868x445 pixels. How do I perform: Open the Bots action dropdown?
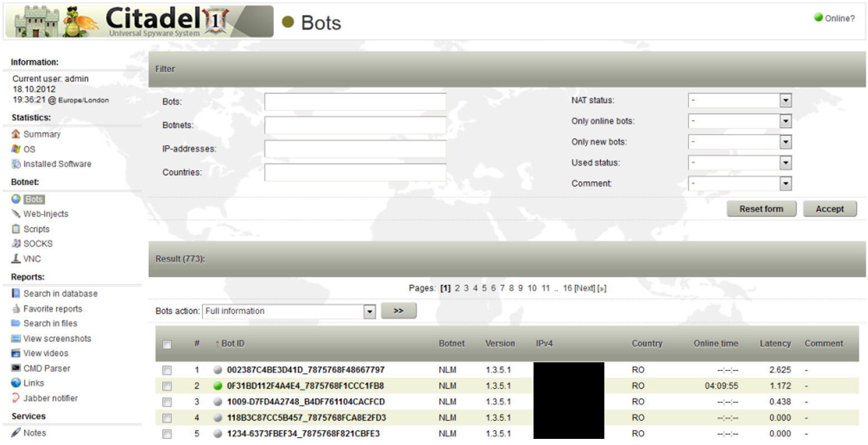click(x=289, y=311)
